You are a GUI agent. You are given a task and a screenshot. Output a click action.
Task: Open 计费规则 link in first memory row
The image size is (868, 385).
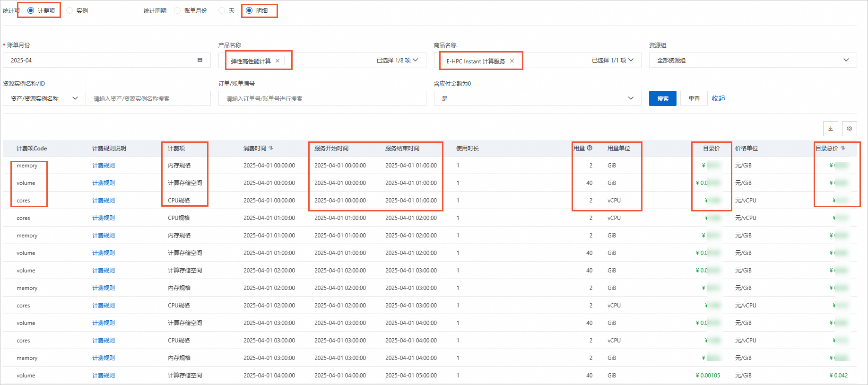tap(104, 166)
